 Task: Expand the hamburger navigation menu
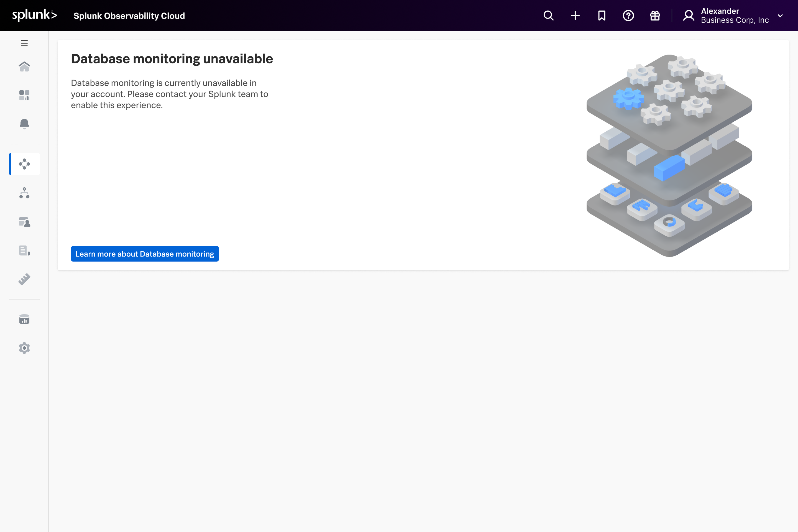click(x=24, y=43)
